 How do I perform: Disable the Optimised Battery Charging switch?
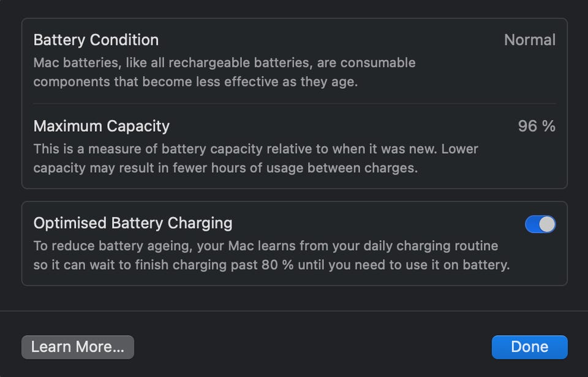[540, 224]
